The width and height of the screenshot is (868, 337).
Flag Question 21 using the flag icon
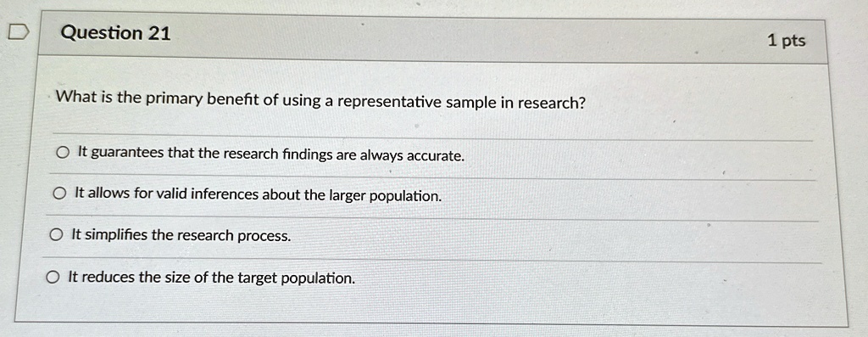point(18,33)
